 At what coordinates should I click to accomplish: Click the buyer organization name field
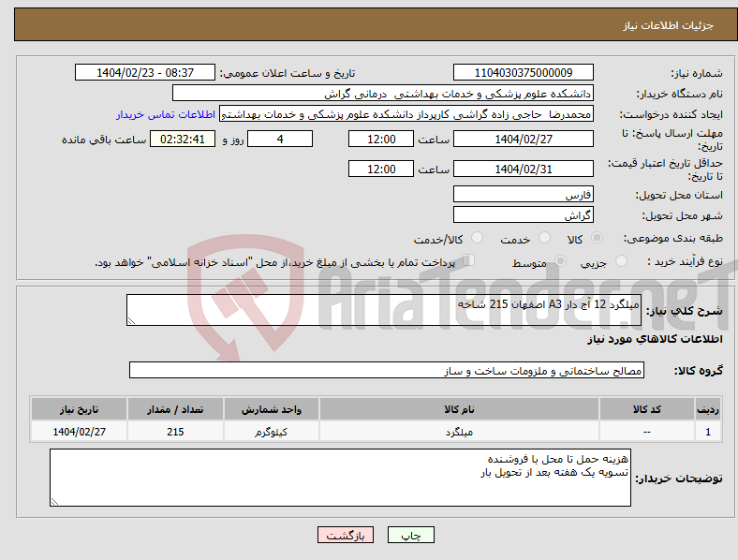click(x=383, y=93)
